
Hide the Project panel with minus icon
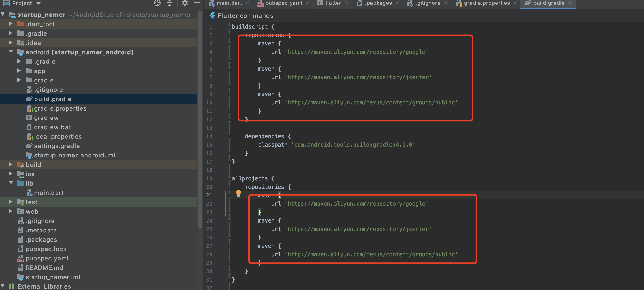197,3
